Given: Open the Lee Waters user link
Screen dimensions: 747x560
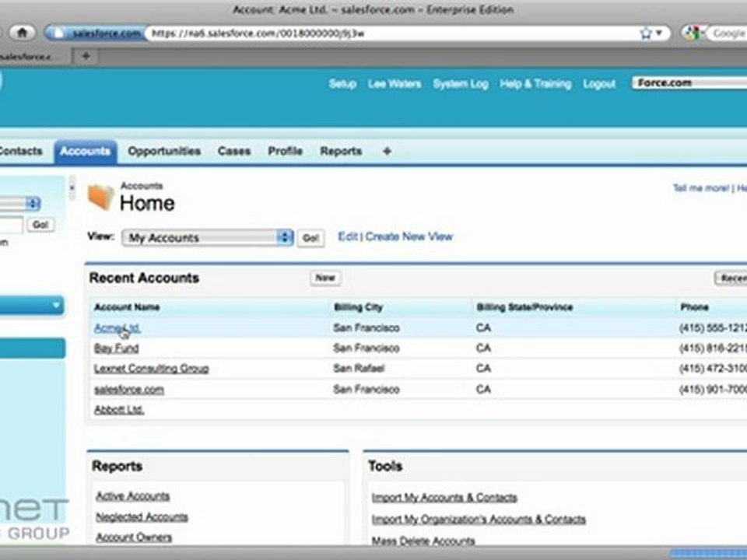Looking at the screenshot, I should click(395, 84).
